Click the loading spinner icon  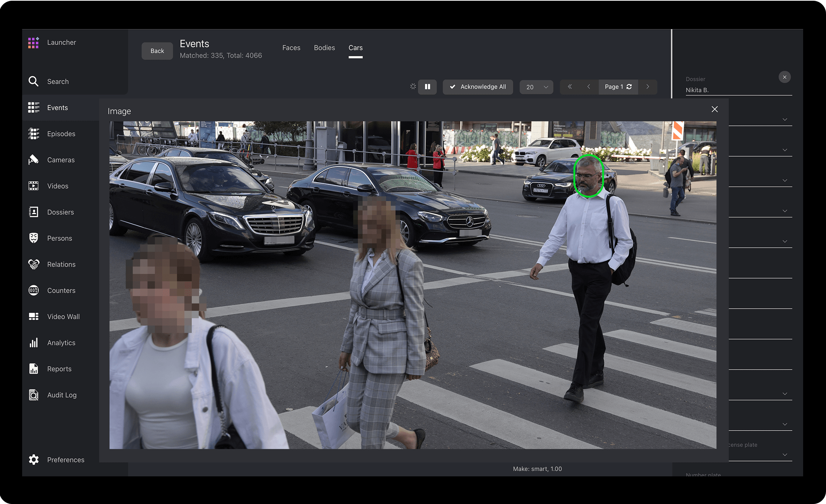pos(413,86)
